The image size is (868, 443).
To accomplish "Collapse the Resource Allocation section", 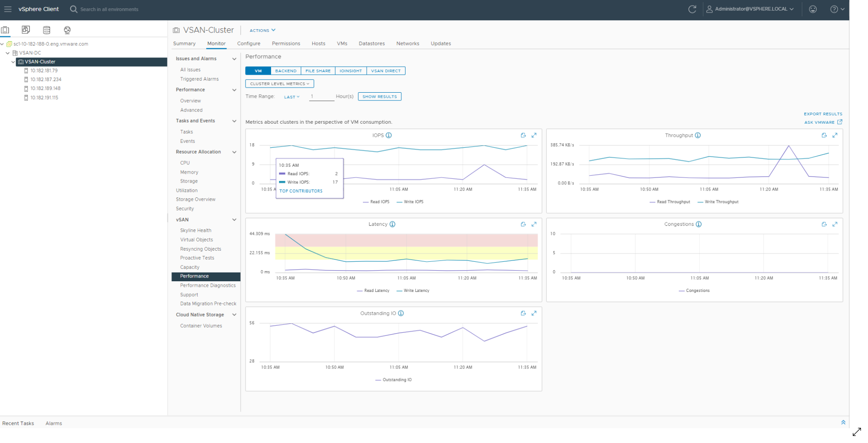I will 234,152.
